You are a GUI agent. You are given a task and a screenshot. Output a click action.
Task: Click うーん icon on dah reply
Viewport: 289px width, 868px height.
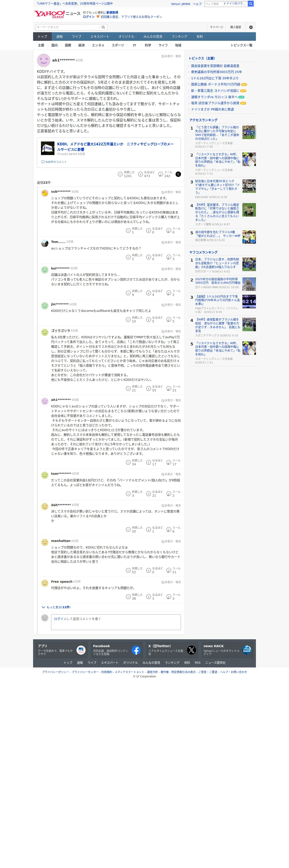[169, 529]
